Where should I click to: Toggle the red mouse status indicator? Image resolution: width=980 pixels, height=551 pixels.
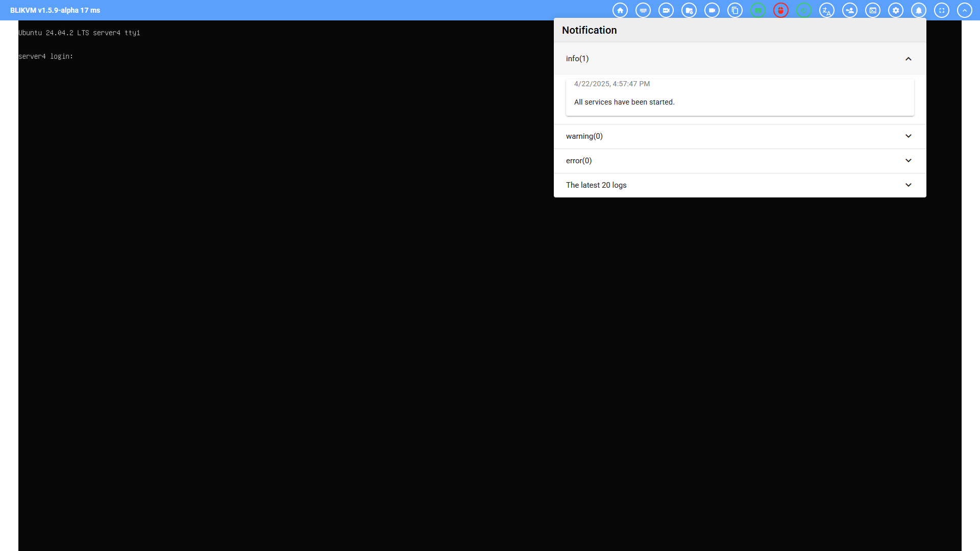coord(781,10)
